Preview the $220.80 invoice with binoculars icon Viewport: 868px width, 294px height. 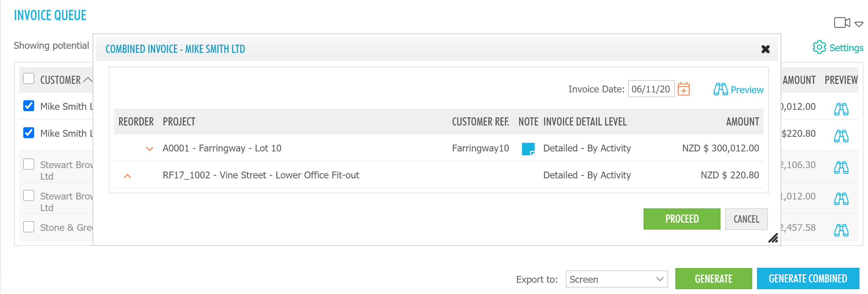pos(841,136)
